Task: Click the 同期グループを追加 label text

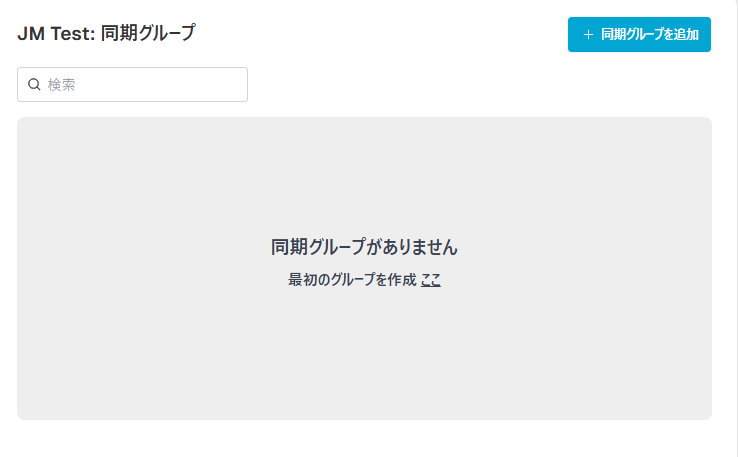Action: pos(650,34)
